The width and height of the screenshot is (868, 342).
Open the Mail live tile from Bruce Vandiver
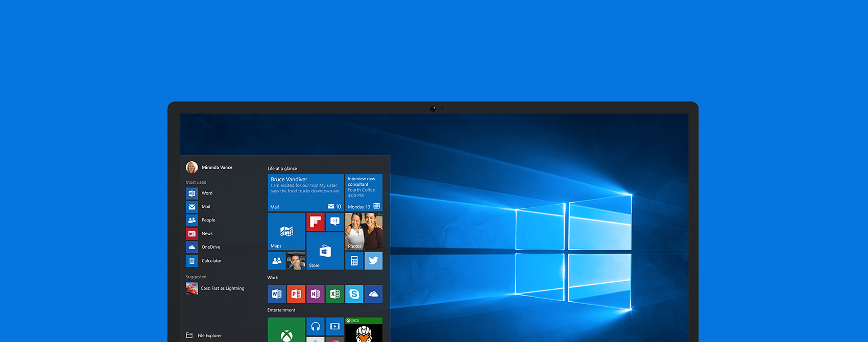[306, 192]
